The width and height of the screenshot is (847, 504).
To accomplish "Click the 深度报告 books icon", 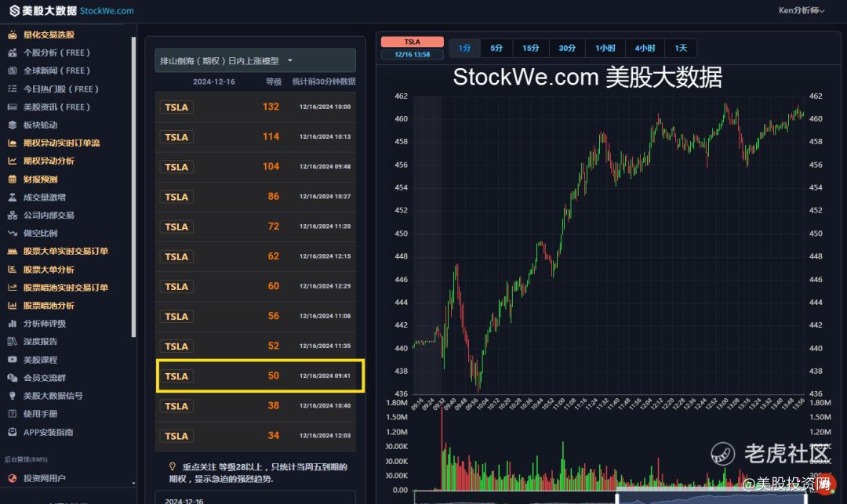I will click(12, 342).
